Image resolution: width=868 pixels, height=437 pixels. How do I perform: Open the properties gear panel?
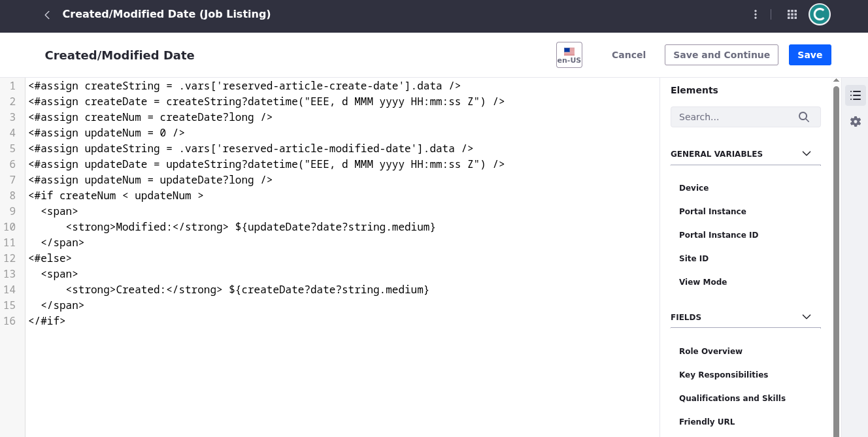(856, 121)
